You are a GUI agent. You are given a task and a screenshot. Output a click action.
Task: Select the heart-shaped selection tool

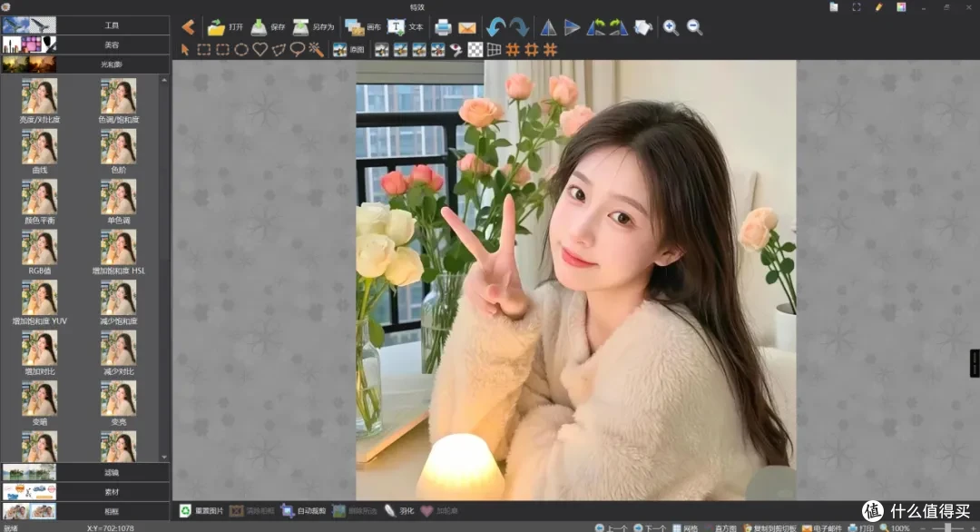tap(260, 49)
